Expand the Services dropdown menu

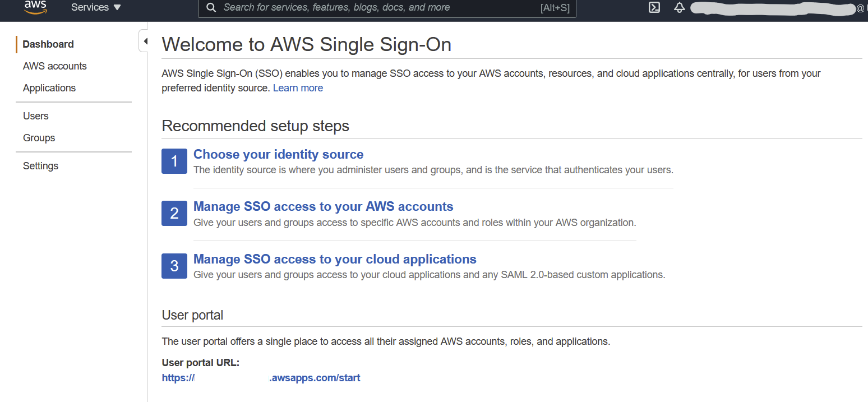(96, 8)
